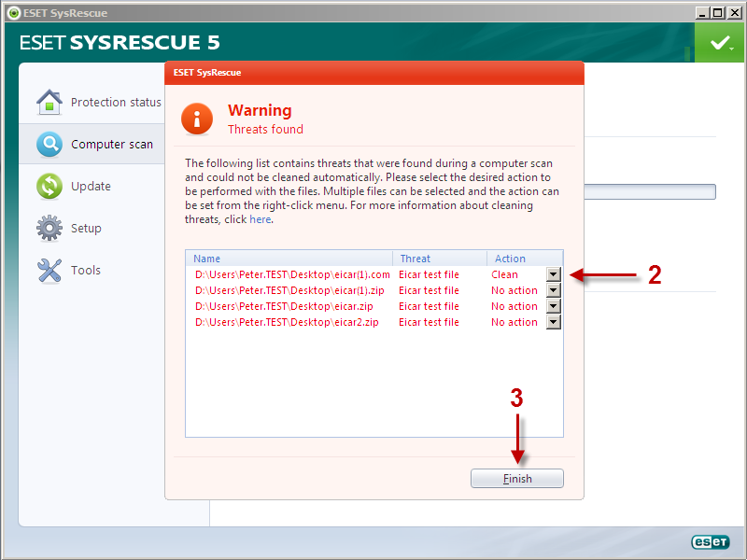Image resolution: width=747 pixels, height=560 pixels.
Task: Click the Update green arrows icon
Action: 49,186
